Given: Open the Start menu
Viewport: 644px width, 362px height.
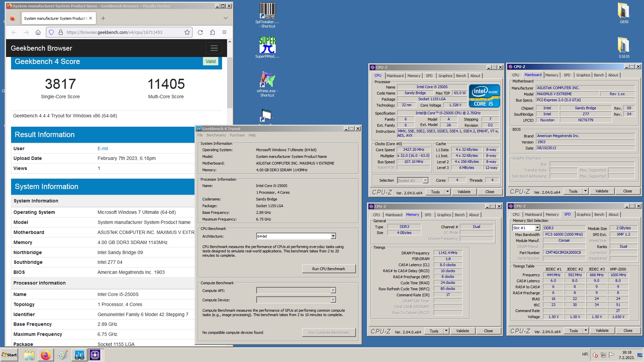Looking at the screenshot, I should point(9,355).
